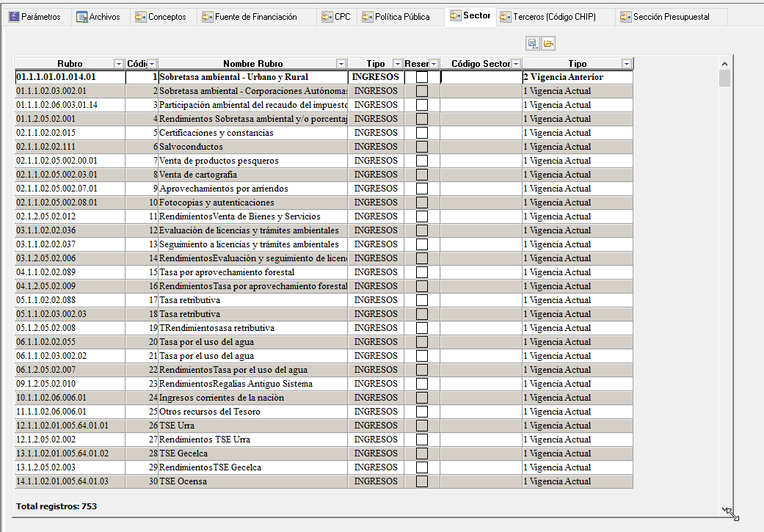Click the Archivos tab icon
Screen dimensions: 764x532
point(81,16)
